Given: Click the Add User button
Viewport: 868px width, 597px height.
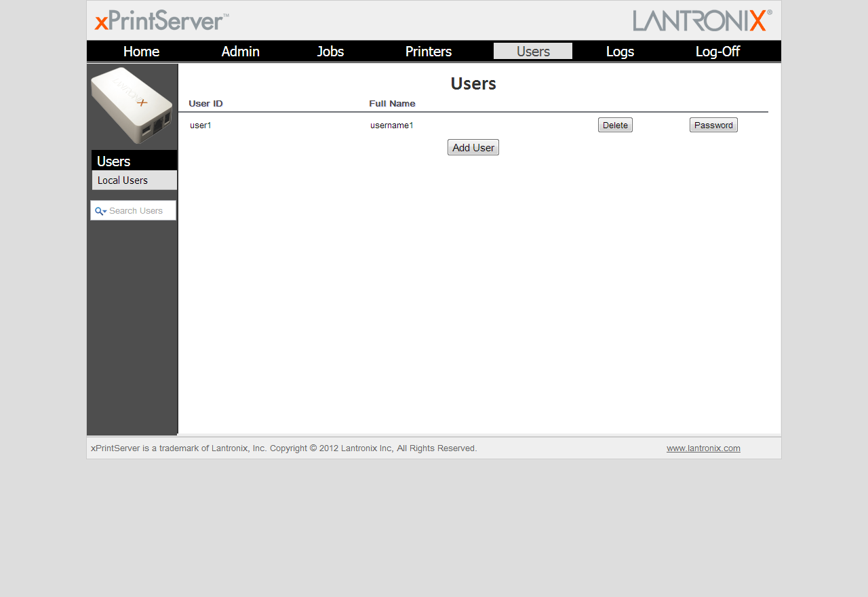Looking at the screenshot, I should (x=473, y=147).
